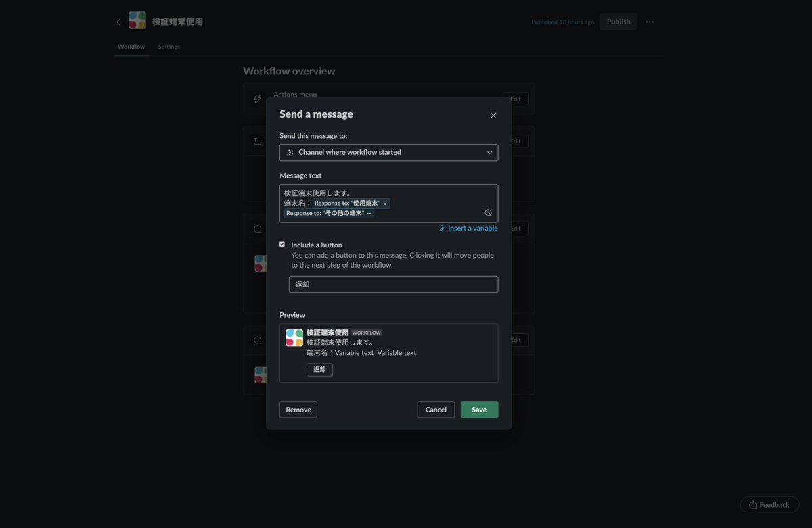Click the WORKFLOW badge in the preview
Image resolution: width=812 pixels, height=528 pixels.
tap(367, 333)
